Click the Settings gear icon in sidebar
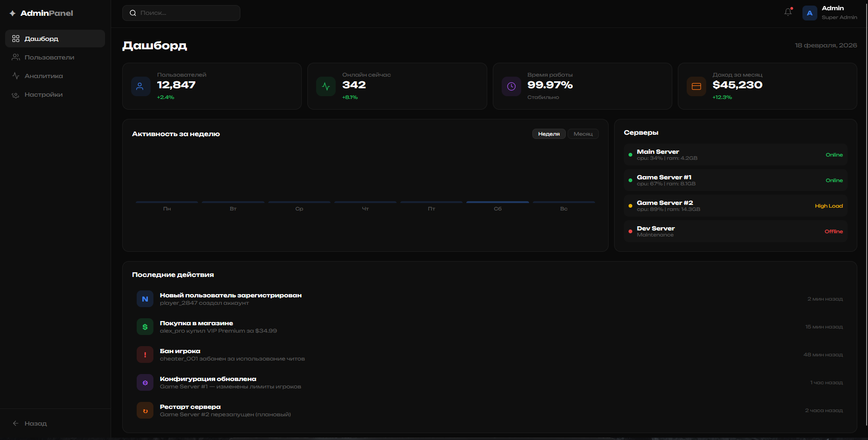The image size is (868, 440). coord(15,94)
